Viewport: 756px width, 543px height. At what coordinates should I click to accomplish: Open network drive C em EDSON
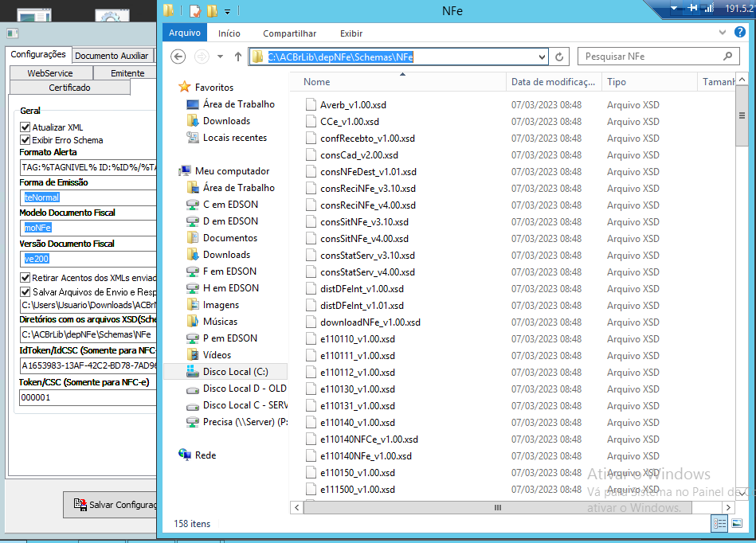click(222, 205)
